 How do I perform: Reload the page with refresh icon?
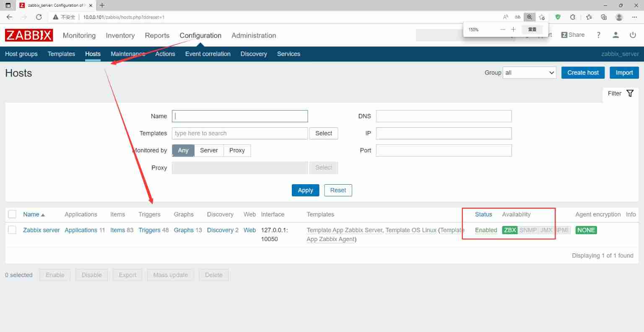39,17
